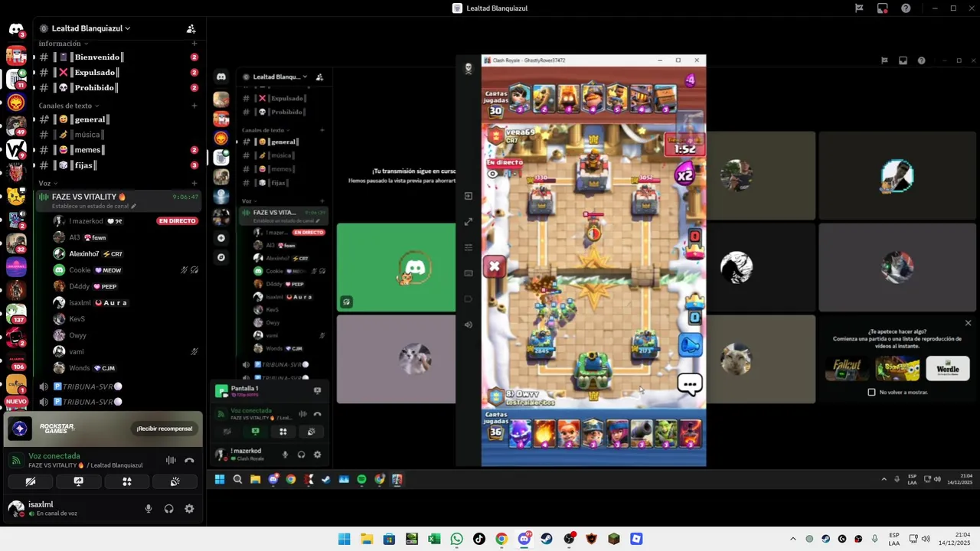Open emote chat bubble in Clash Royale
The width and height of the screenshot is (980, 551).
tap(690, 384)
